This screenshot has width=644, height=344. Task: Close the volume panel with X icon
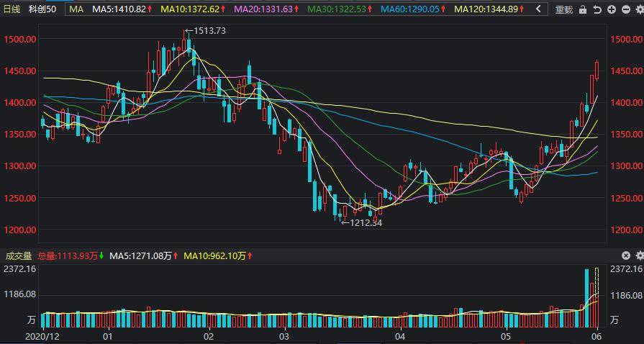coord(625,256)
